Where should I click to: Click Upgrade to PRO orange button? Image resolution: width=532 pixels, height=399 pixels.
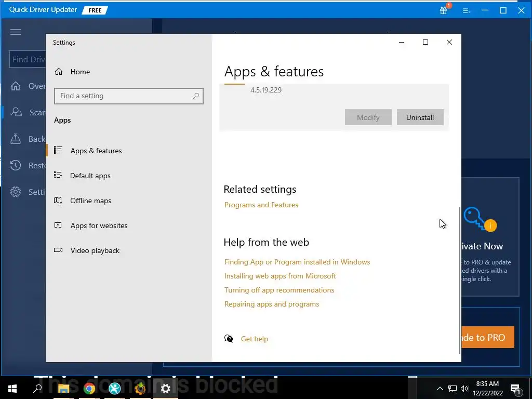(487, 337)
